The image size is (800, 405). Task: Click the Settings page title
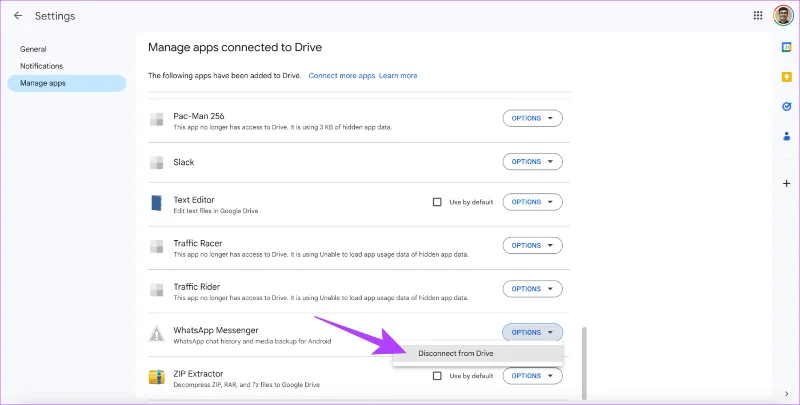[x=55, y=16]
